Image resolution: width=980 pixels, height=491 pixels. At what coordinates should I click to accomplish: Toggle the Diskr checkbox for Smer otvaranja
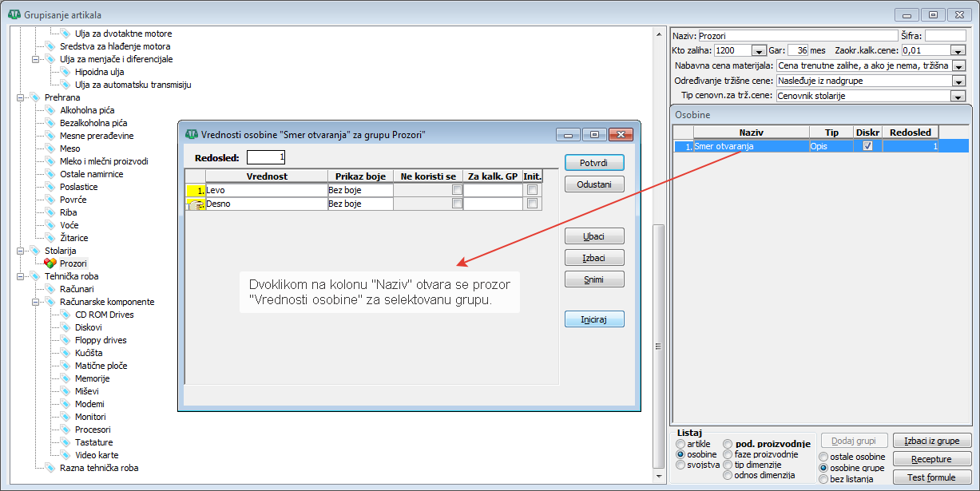[867, 146]
